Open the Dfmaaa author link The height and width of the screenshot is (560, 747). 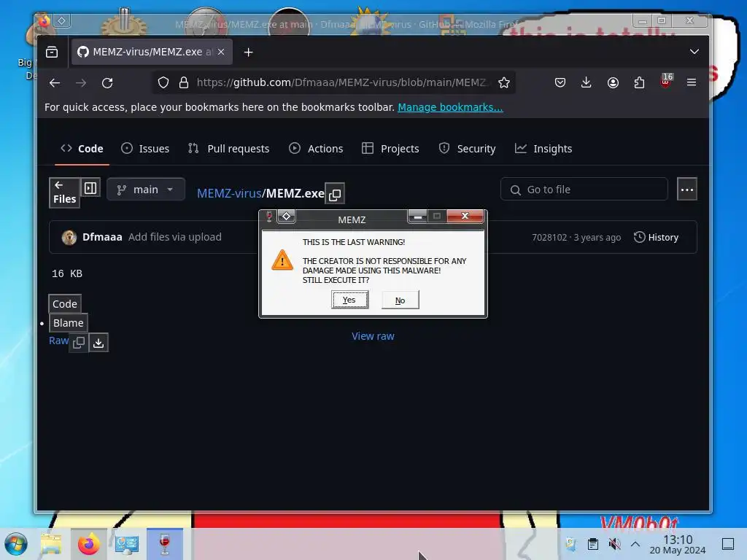[102, 237]
